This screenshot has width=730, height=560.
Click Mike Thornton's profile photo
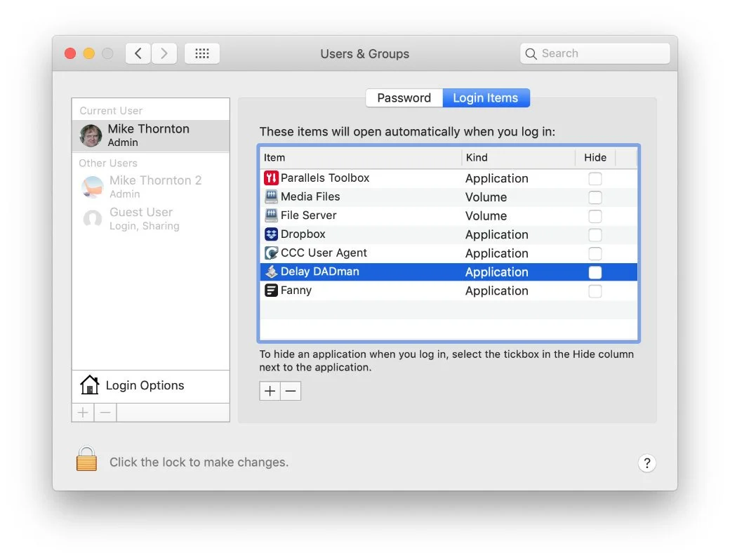coord(91,135)
